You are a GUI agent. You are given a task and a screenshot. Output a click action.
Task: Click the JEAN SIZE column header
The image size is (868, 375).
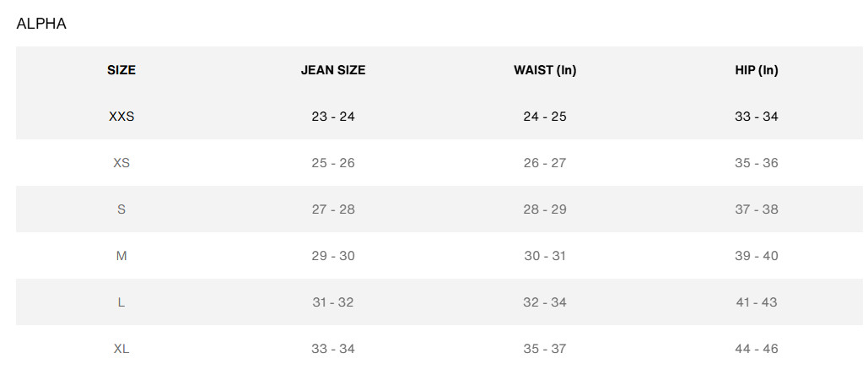coord(333,70)
